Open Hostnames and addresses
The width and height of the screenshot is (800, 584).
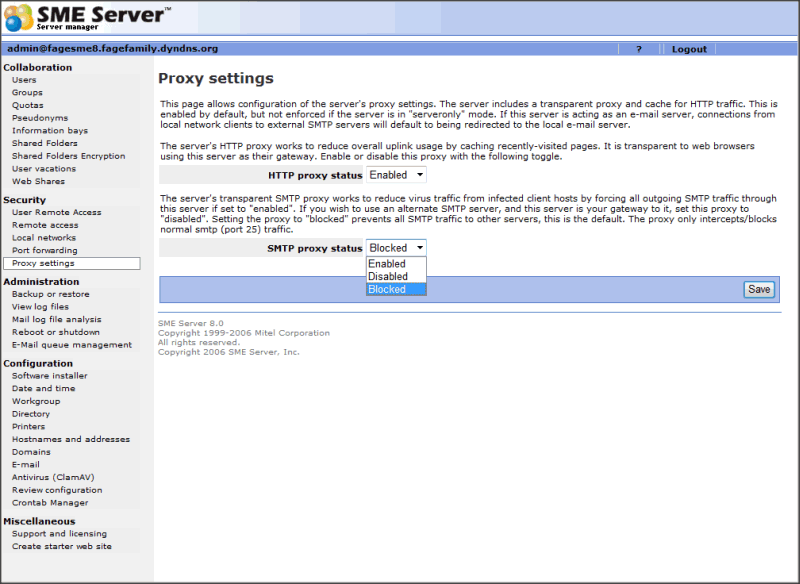click(x=71, y=439)
